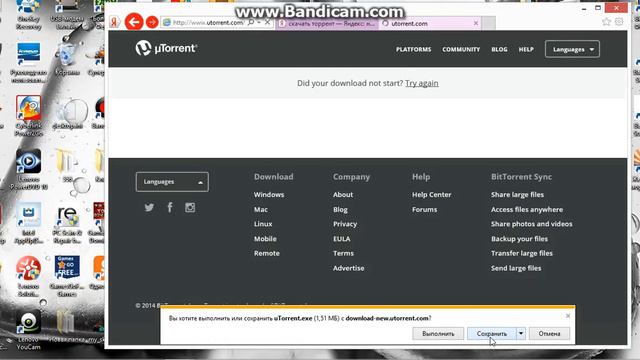Screen dimensions: 640x360
Task: Open Windows download link in footer
Action: click(x=269, y=195)
